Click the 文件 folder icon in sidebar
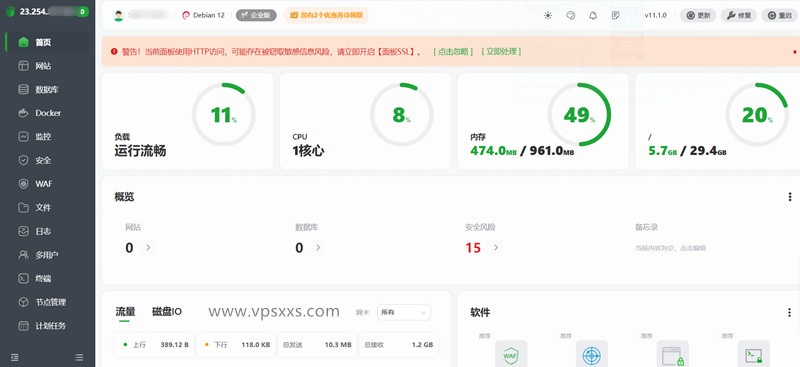The image size is (800, 367). 23,207
